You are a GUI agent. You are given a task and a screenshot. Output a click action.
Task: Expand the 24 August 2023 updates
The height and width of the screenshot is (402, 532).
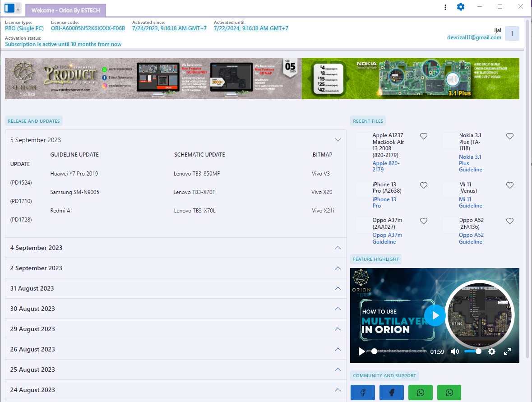[338, 390]
